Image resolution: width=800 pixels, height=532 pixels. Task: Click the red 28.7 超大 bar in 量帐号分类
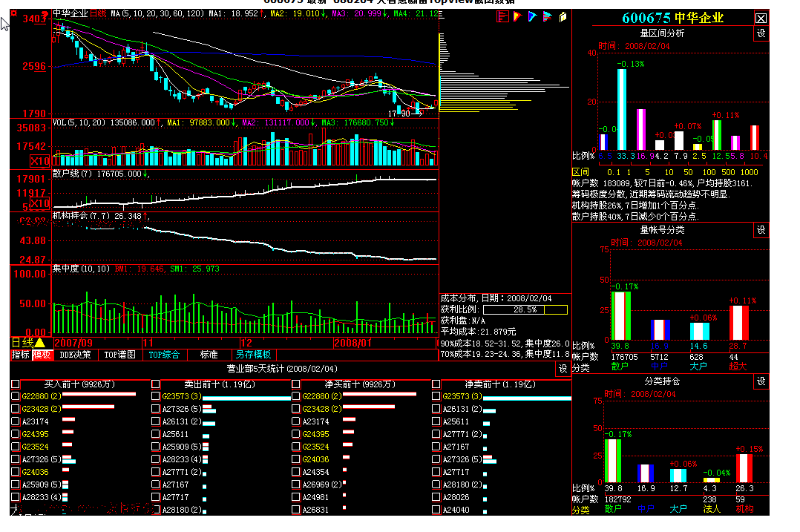tap(738, 322)
